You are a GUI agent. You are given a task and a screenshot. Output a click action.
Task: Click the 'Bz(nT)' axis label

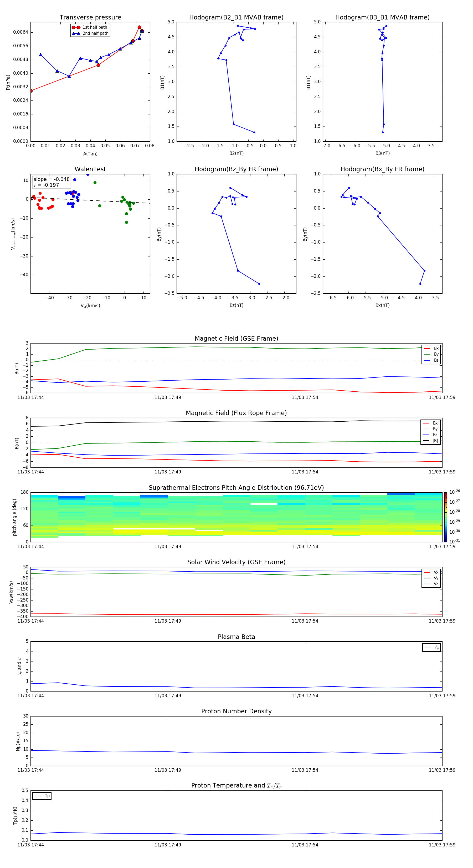236,305
